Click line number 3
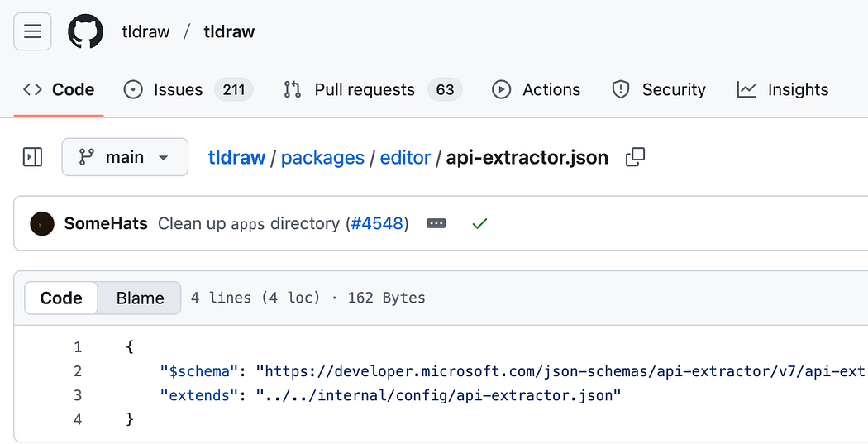The width and height of the screenshot is (868, 444). pyautogui.click(x=78, y=395)
